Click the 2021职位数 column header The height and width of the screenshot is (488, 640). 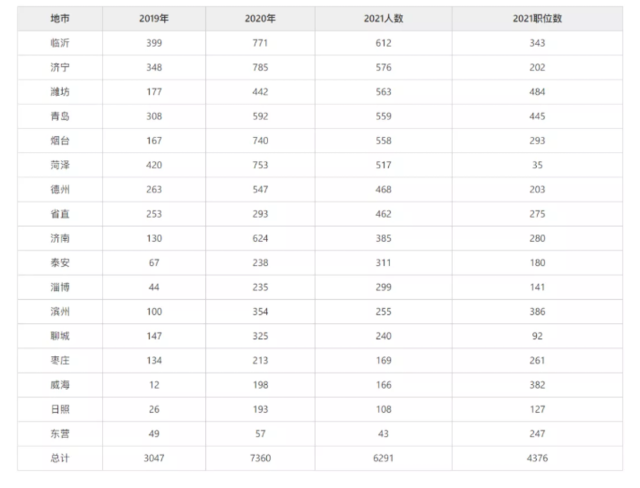(x=537, y=18)
